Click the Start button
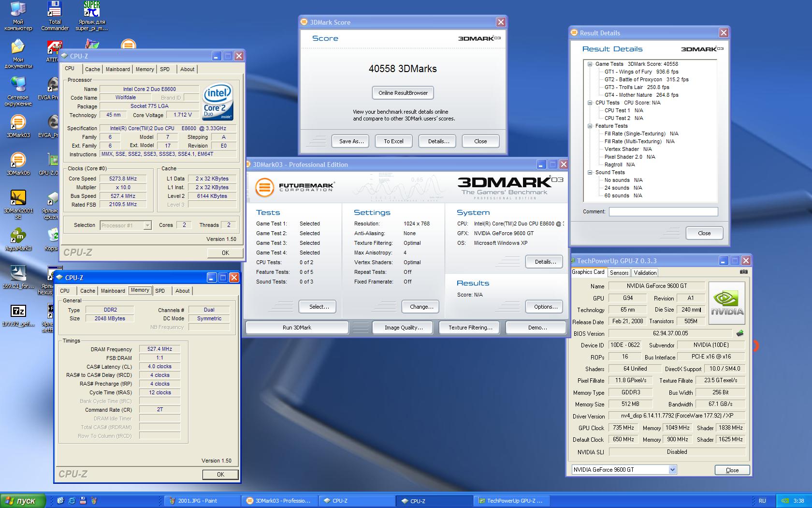 [x=23, y=501]
